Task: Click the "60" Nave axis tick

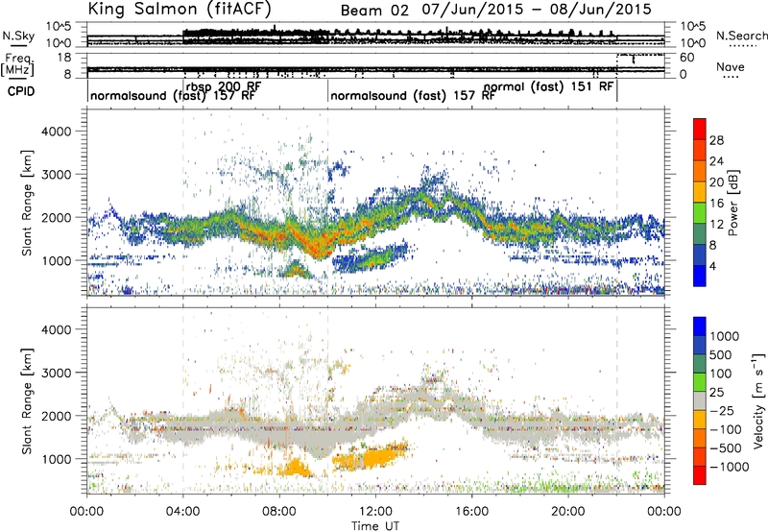Action: pyautogui.click(x=687, y=58)
